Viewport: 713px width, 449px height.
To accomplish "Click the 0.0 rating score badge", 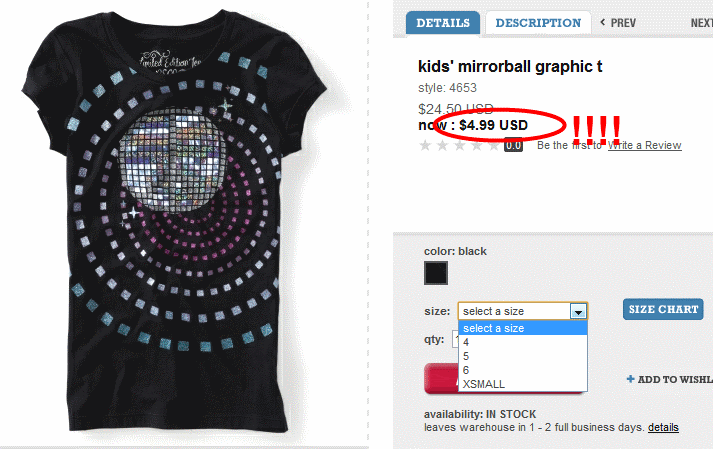I will (x=513, y=145).
